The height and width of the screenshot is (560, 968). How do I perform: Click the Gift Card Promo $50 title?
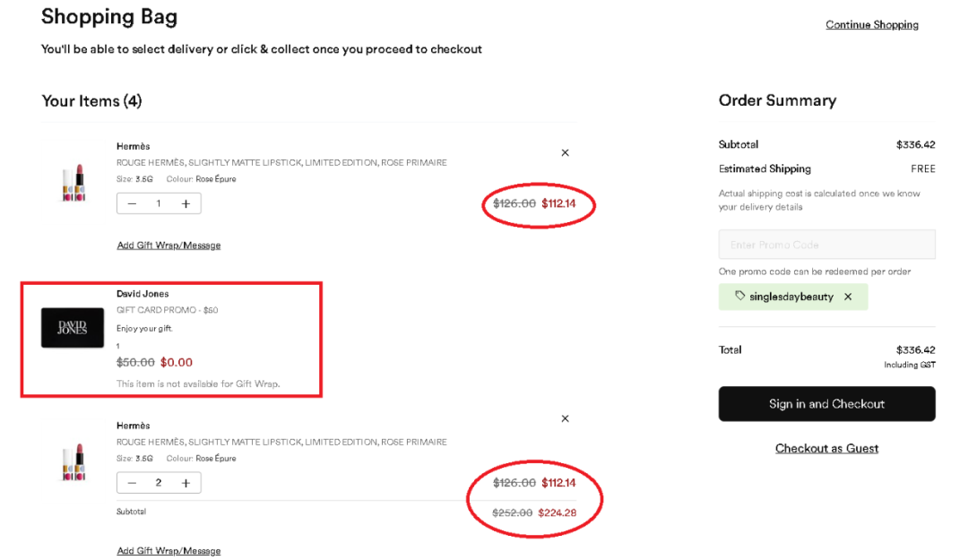(167, 310)
